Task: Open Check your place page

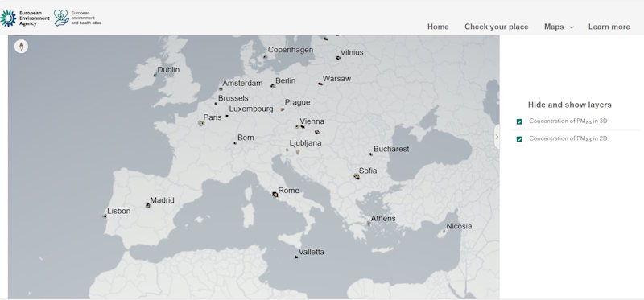Action: pos(496,27)
